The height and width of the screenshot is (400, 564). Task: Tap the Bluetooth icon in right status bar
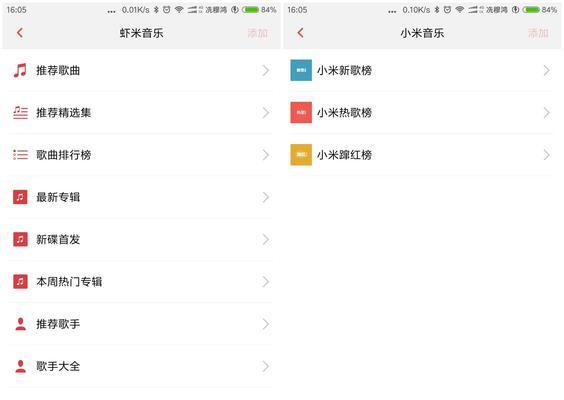(x=437, y=10)
